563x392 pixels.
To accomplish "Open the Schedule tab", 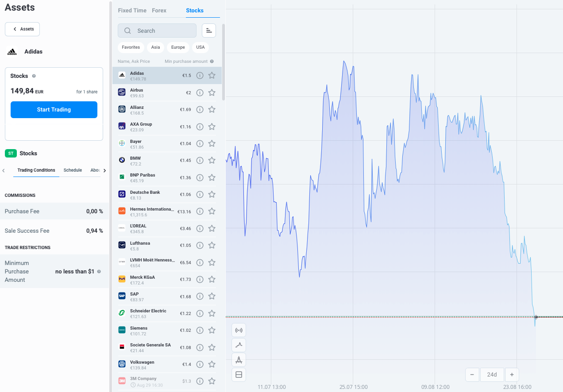I will [73, 170].
